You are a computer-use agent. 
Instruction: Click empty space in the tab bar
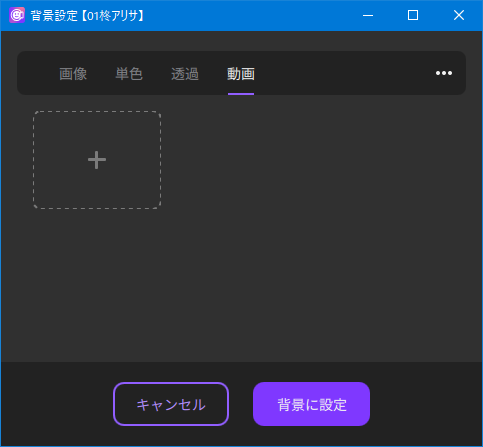[343, 73]
